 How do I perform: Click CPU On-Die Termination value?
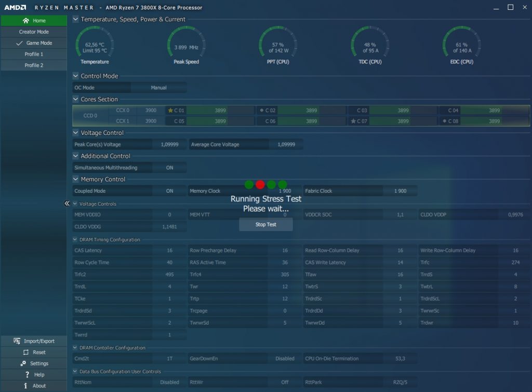coord(401,358)
